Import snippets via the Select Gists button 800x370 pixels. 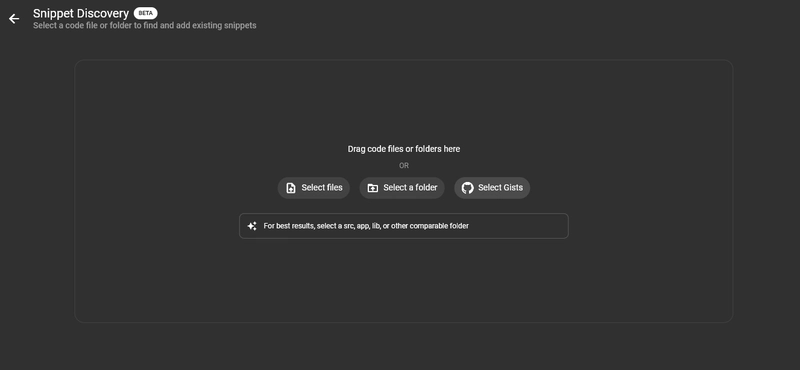point(492,188)
